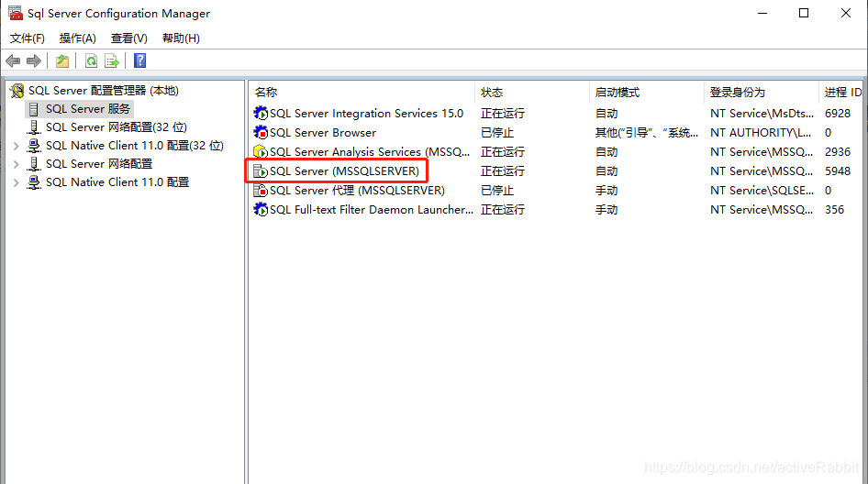Open the 文件(F) menu
Screen dimensions: 868x484
(x=28, y=38)
